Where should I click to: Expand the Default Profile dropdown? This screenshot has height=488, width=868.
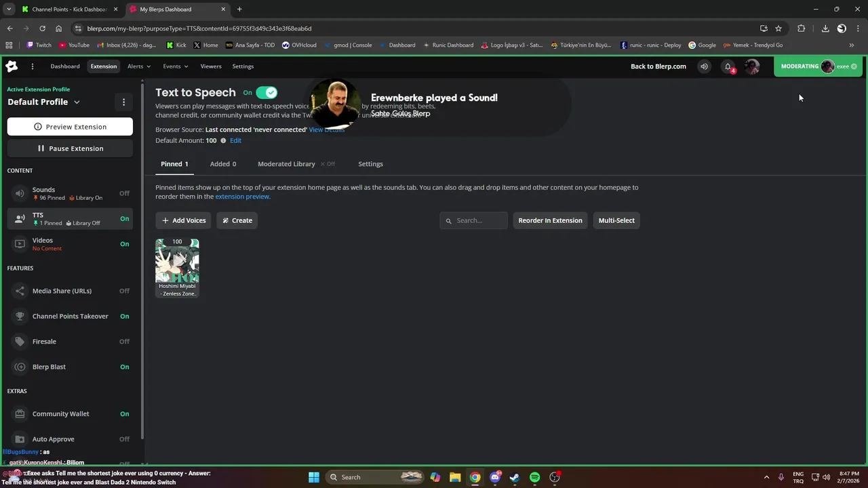click(77, 102)
